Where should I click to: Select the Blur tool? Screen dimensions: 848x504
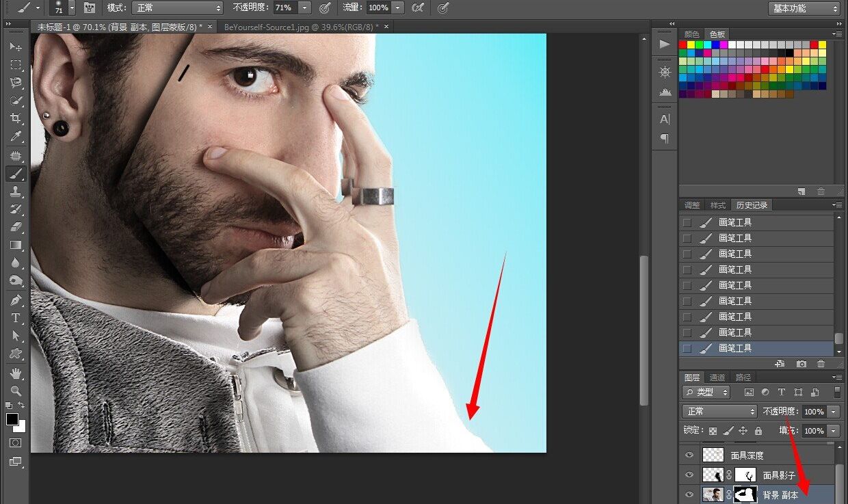coord(16,263)
